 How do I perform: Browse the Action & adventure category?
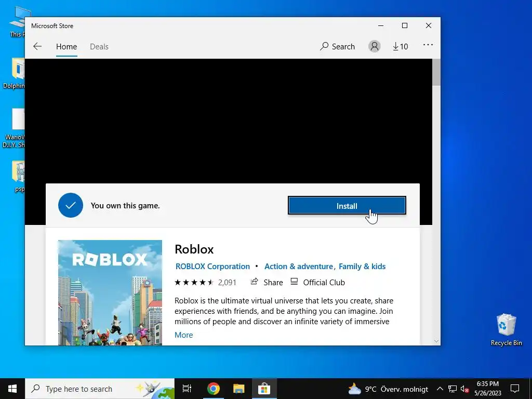pos(299,267)
